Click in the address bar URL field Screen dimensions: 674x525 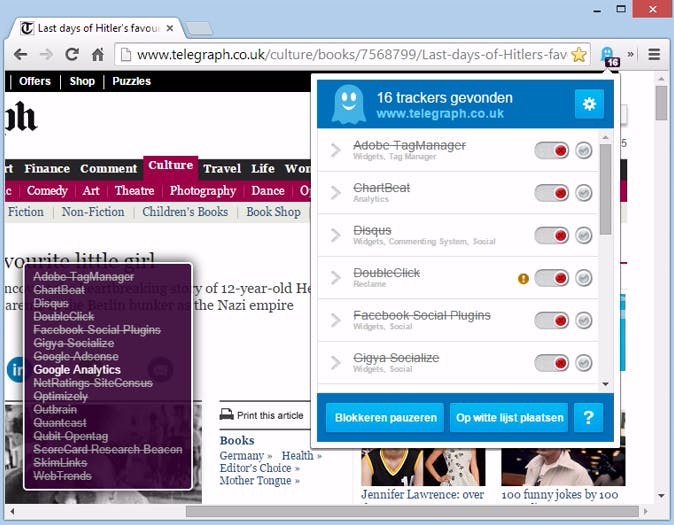(351, 55)
